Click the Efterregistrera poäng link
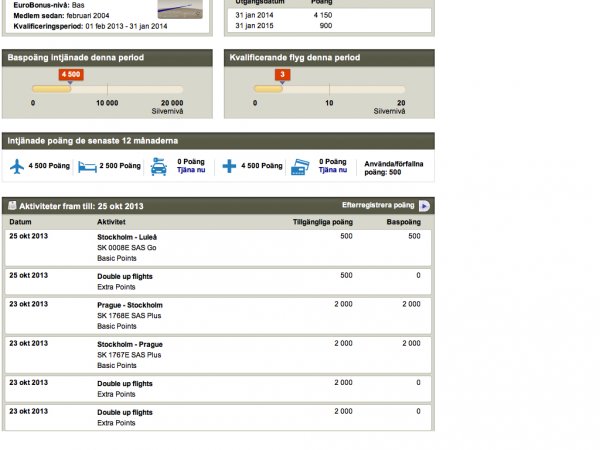600x450 pixels. coord(378,205)
